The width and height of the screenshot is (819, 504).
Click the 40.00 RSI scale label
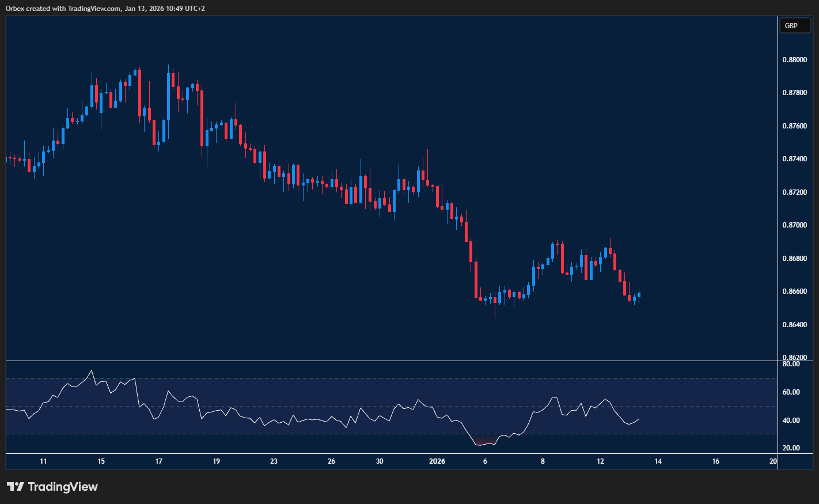(x=791, y=420)
